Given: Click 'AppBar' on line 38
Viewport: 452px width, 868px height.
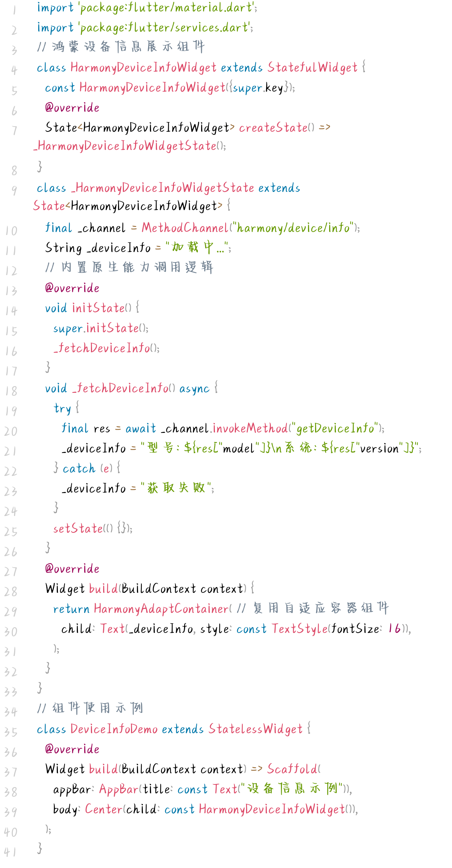Looking at the screenshot, I should (x=119, y=790).
